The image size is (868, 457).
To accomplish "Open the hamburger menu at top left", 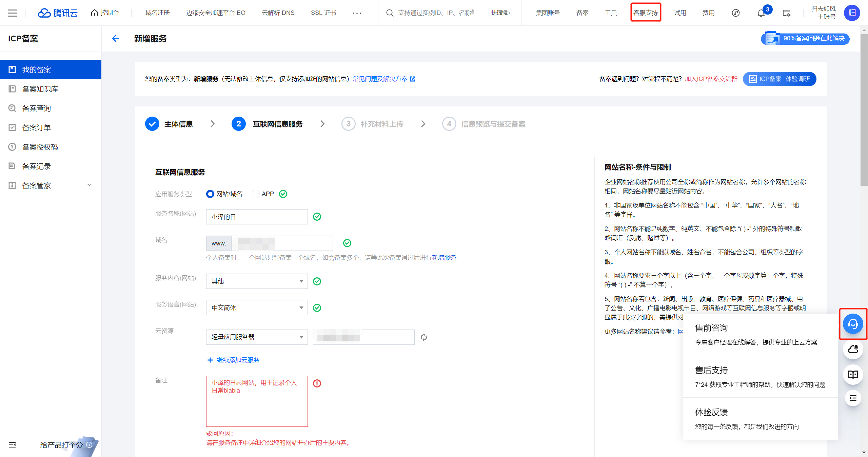I will tap(13, 13).
